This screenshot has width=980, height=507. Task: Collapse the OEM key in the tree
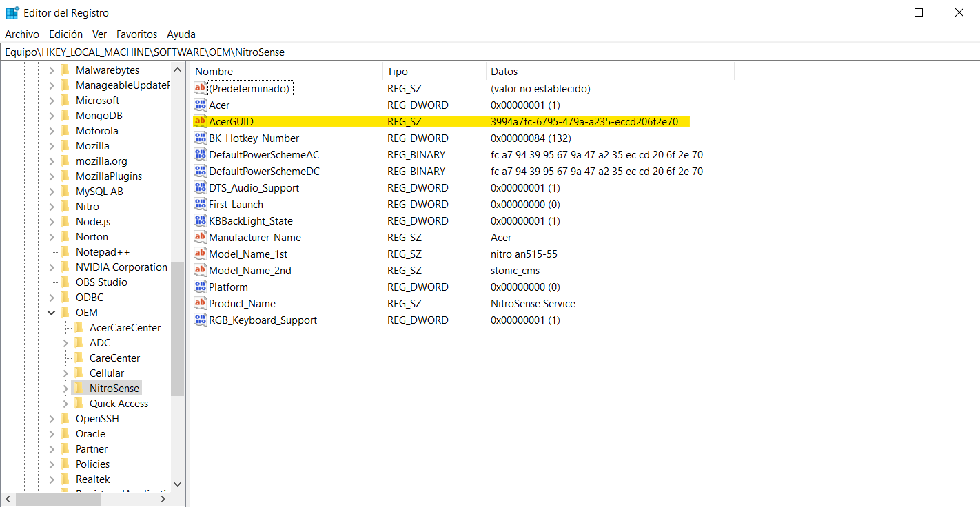[52, 312]
